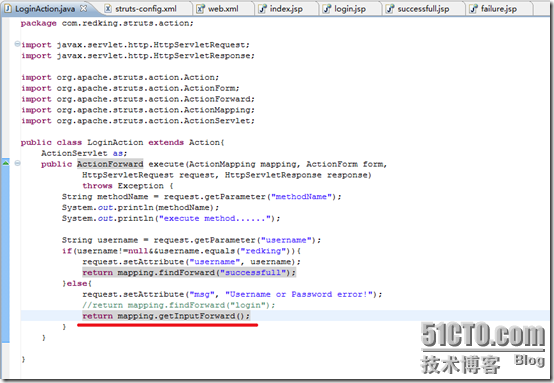Image resolution: width=554 pixels, height=383 pixels.
Task: Click the XML icon on web.xml tab
Action: point(200,8)
